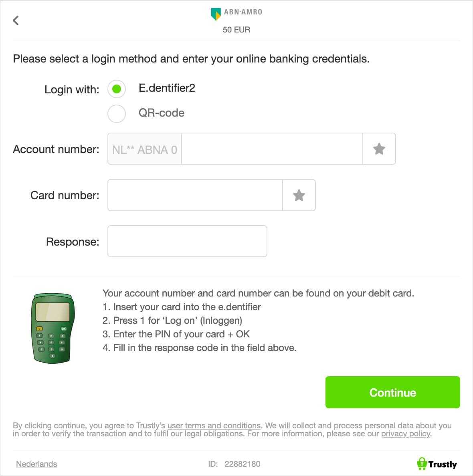This screenshot has height=476, width=473.
Task: Open the privacy policy link
Action: pos(406,434)
